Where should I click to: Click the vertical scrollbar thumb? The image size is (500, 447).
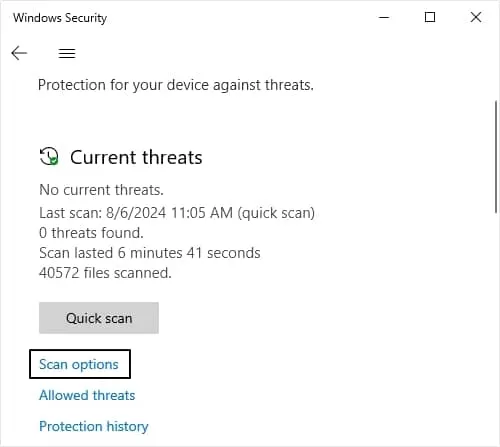(496, 157)
